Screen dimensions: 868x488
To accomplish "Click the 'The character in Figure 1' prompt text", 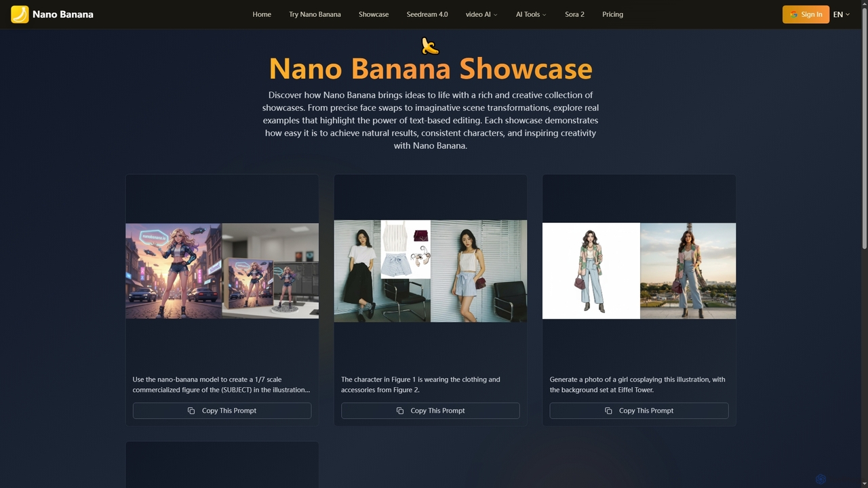I will point(420,385).
